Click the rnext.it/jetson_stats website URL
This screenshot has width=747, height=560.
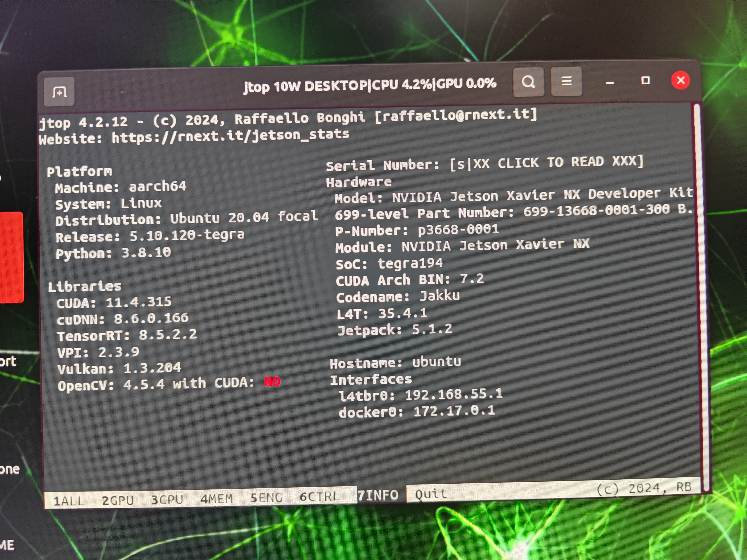click(x=230, y=136)
